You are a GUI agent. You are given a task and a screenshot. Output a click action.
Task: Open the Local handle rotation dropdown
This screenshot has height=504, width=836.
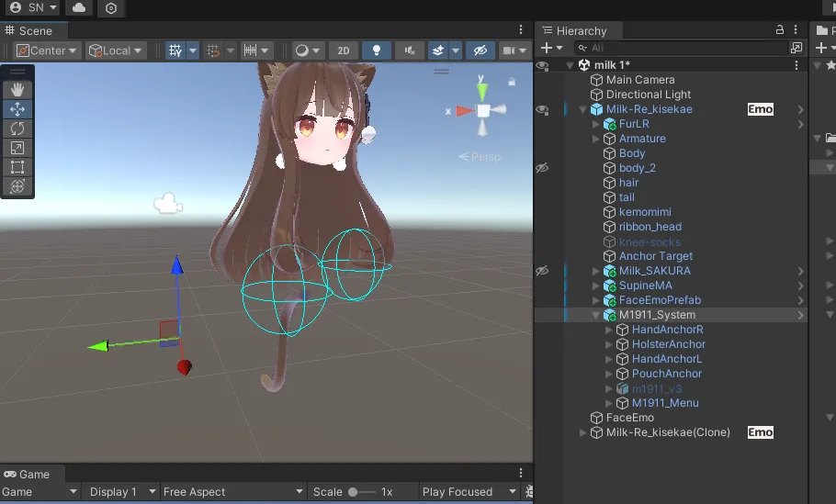click(116, 50)
